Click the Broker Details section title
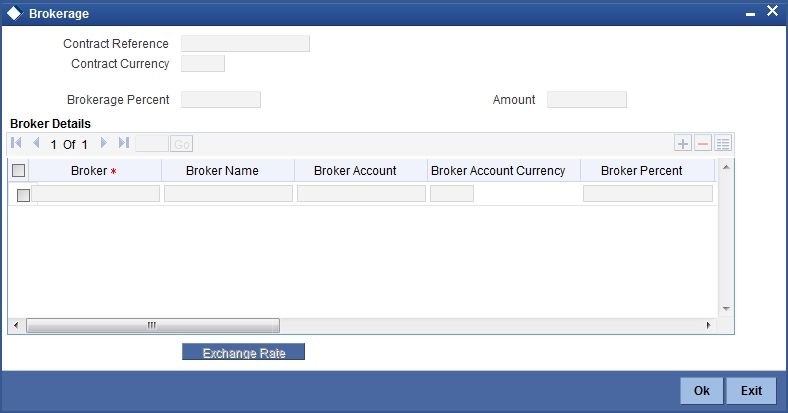 [50, 124]
